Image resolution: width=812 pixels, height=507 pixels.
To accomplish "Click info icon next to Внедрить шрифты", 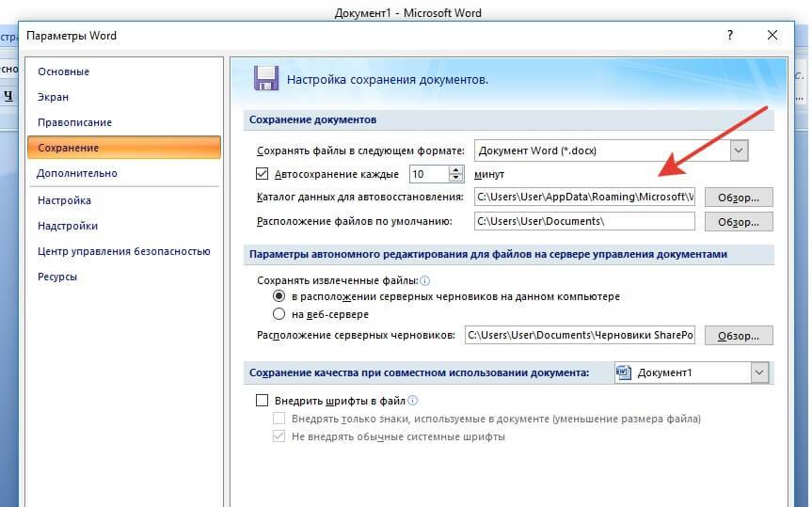I will click(x=413, y=401).
